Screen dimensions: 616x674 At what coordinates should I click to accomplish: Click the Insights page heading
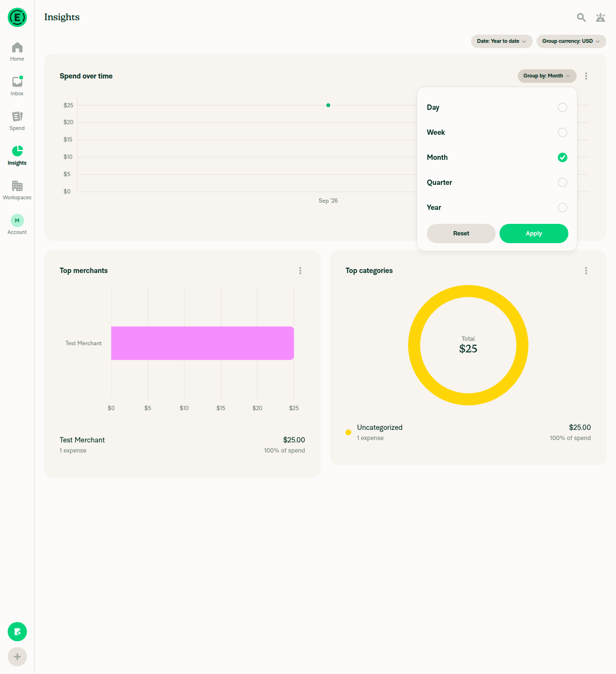(x=62, y=17)
